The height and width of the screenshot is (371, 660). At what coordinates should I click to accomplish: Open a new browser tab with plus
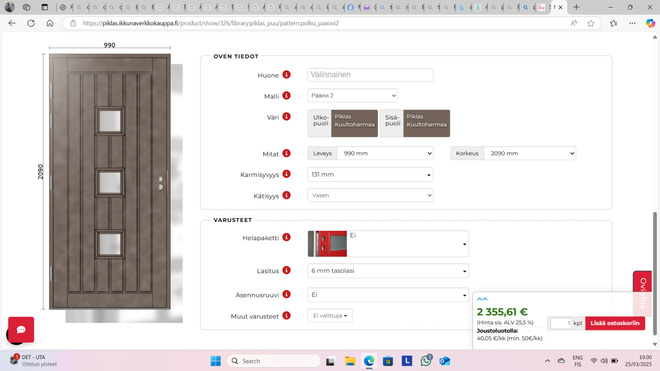[576, 7]
